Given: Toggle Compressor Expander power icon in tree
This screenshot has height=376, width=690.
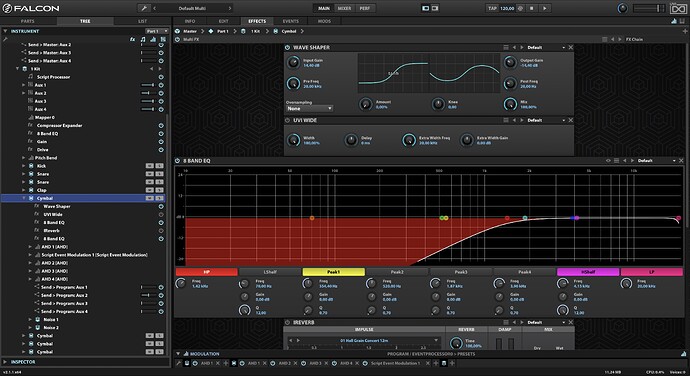Looking at the screenshot, I should click(x=161, y=125).
